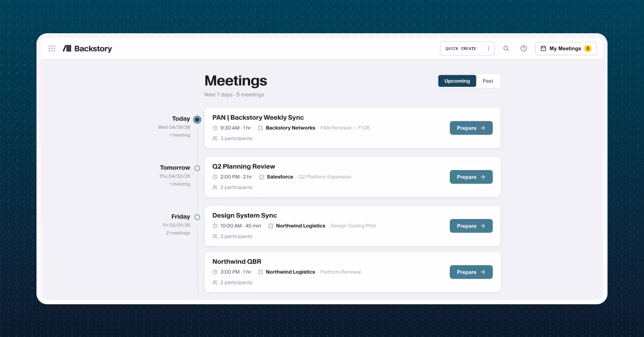Click Q2 Platform Expansion text
Image resolution: width=644 pixels, height=337 pixels.
(325, 177)
